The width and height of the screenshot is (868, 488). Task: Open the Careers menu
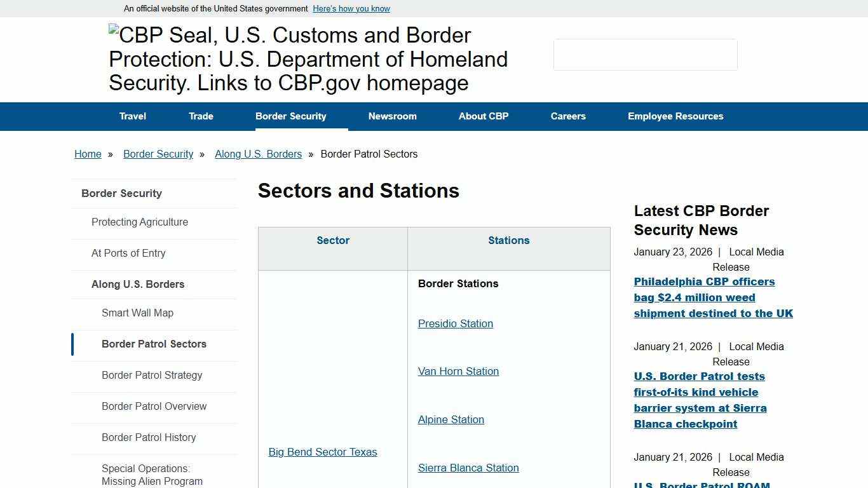click(568, 116)
